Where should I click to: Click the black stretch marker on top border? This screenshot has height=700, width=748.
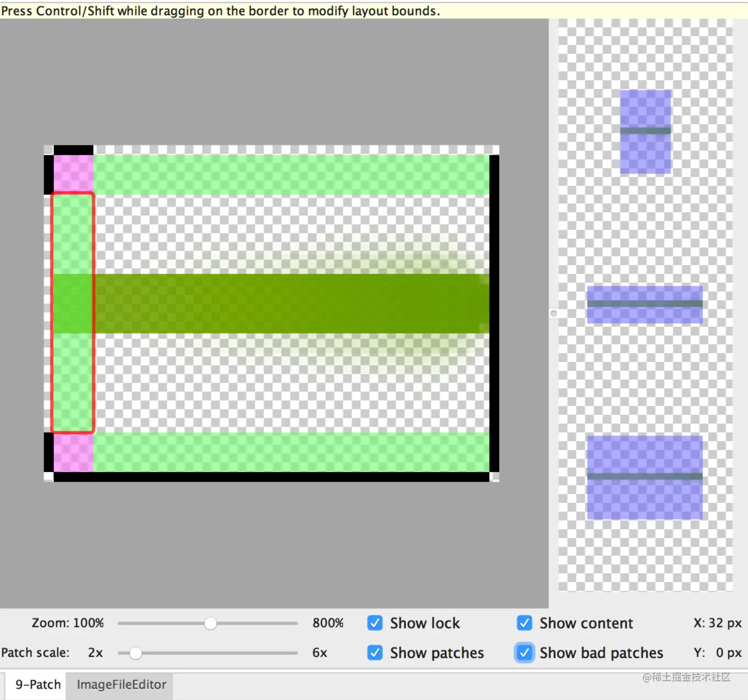[73, 150]
